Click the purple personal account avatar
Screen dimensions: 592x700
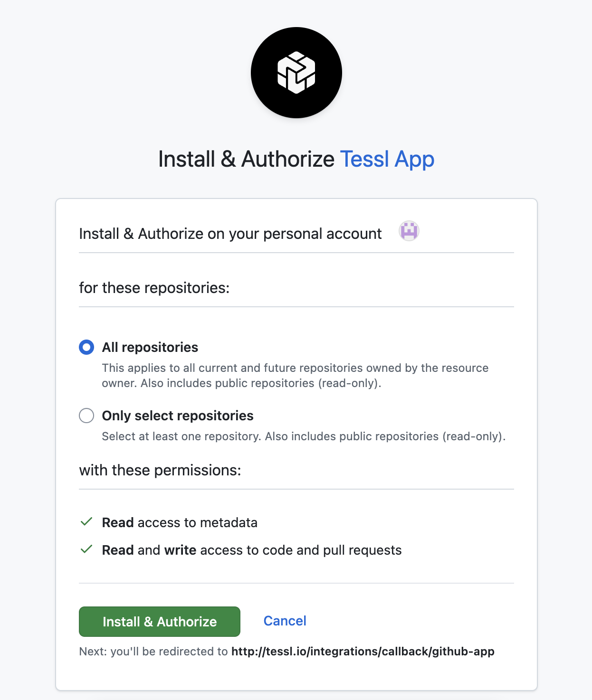point(409,231)
